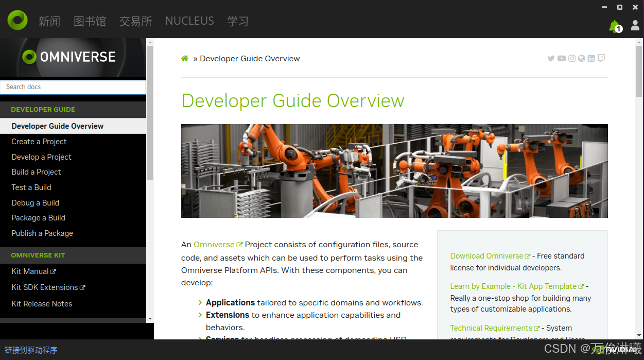Viewport: 644px width, 360px height.
Task: Select the NUCLEUS tab
Action: pos(189,21)
